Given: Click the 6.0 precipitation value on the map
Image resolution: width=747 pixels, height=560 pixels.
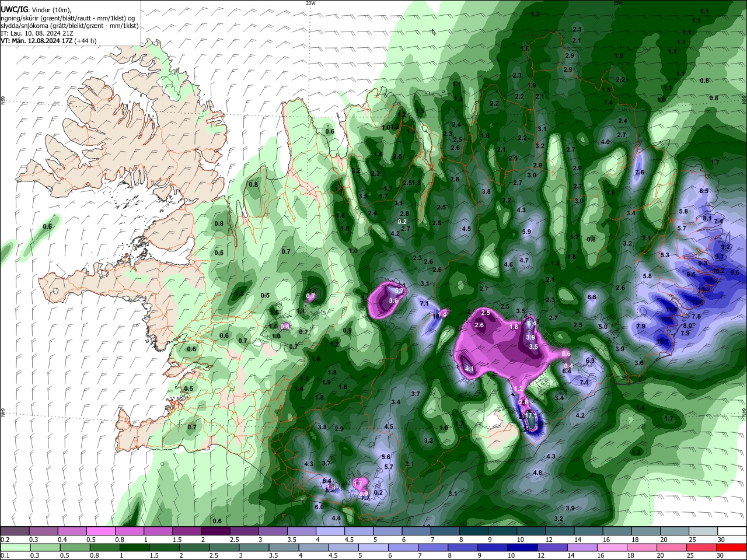Looking at the screenshot, I should [x=319, y=507].
